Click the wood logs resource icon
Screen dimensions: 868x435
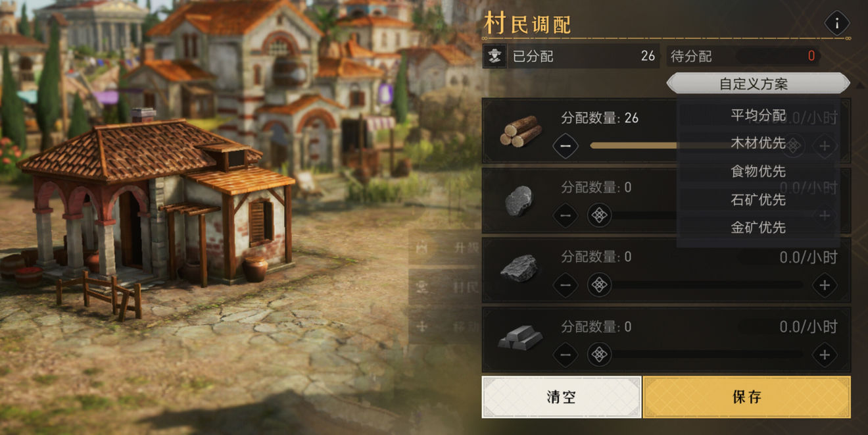520,131
